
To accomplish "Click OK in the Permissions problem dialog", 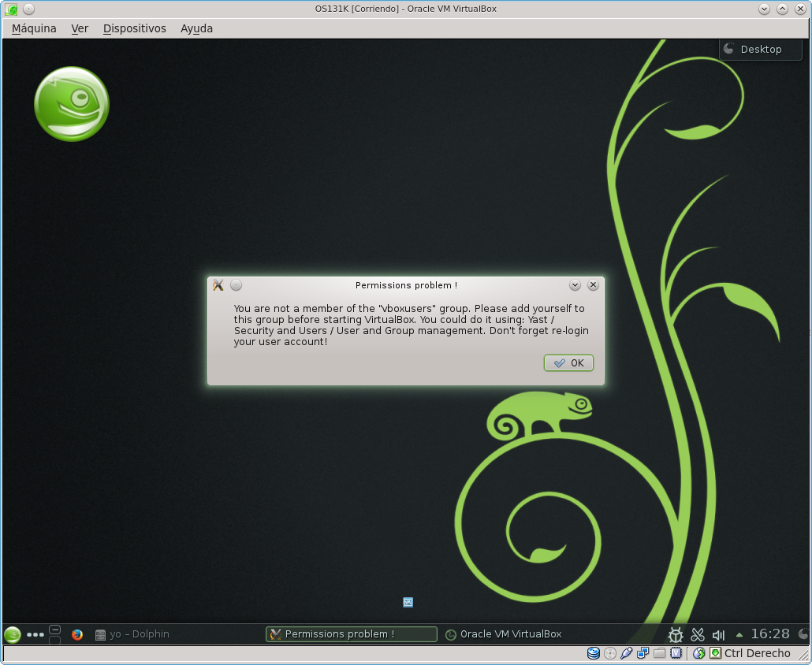I will [568, 363].
